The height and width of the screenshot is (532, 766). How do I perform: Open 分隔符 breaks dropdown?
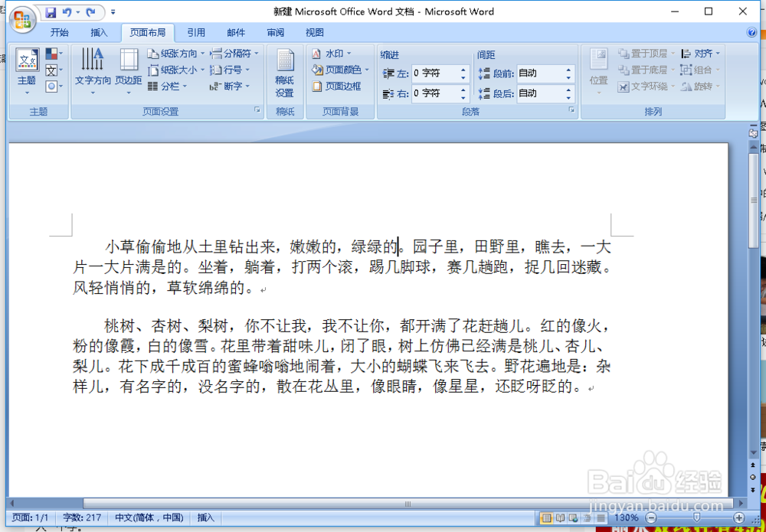[x=234, y=54]
